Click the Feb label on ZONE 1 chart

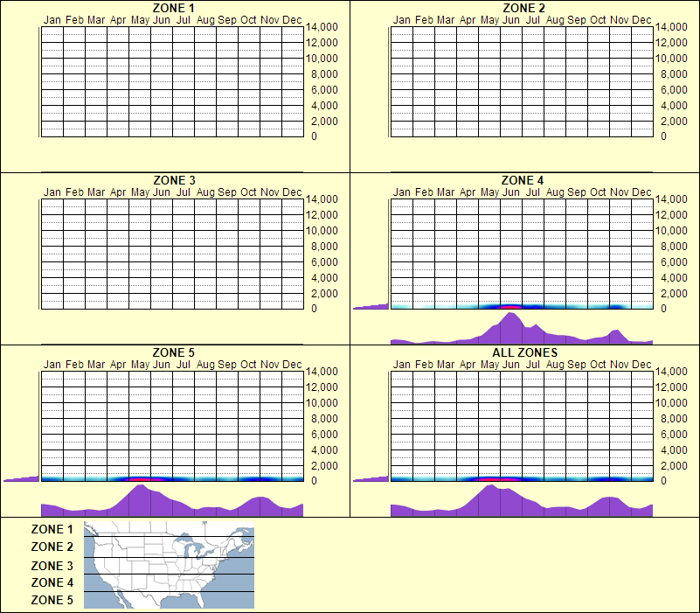(74, 20)
